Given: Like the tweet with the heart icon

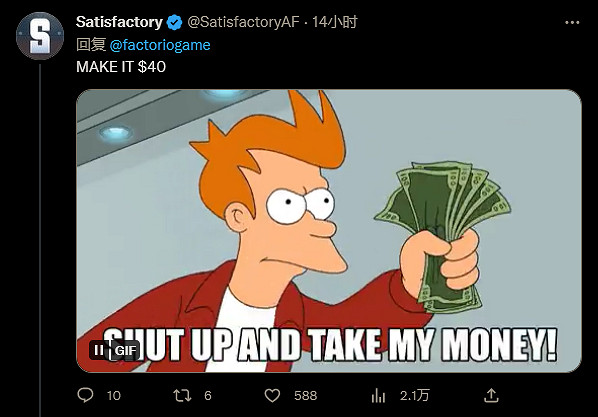Looking at the screenshot, I should click(x=272, y=396).
